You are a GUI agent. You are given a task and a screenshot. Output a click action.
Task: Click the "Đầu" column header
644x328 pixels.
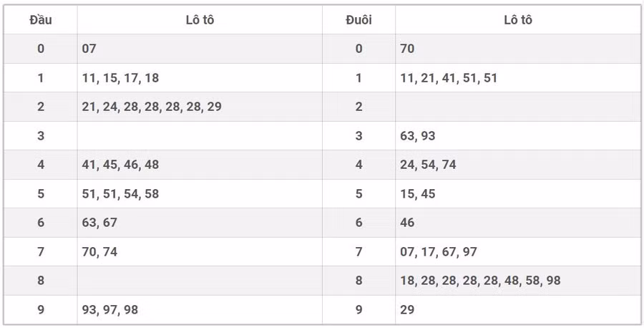click(x=41, y=20)
